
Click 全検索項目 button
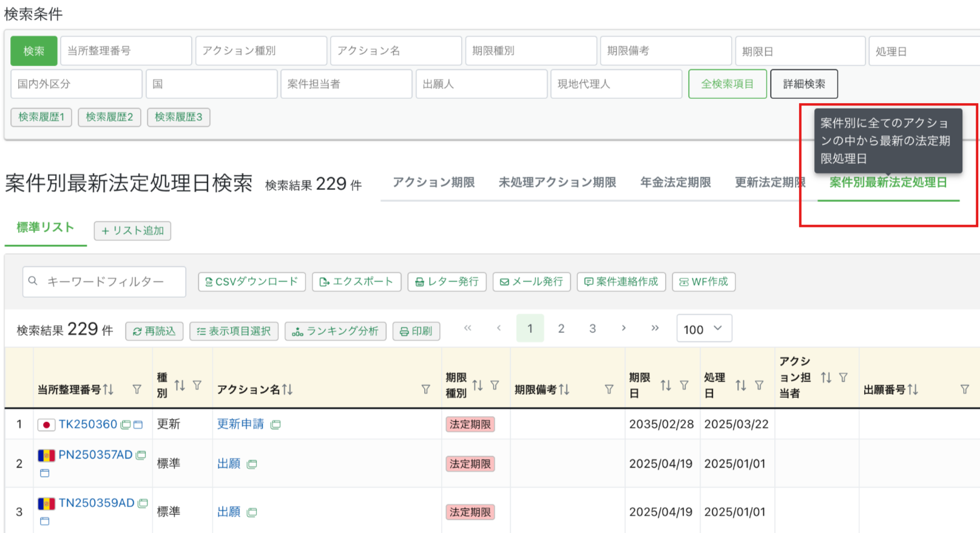(728, 84)
